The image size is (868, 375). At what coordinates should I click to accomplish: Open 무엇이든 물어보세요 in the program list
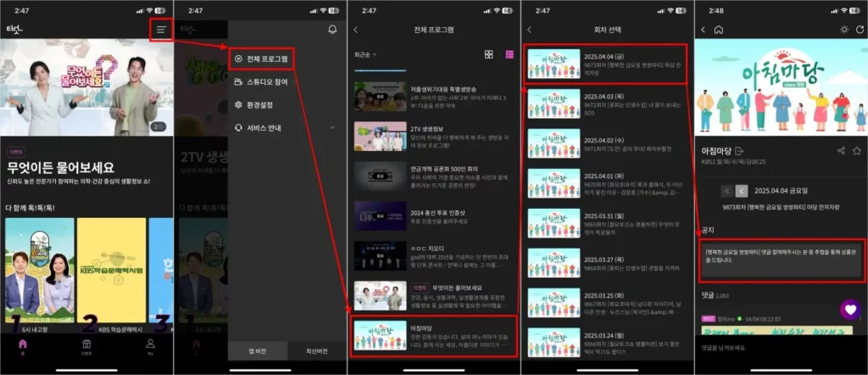point(434,296)
